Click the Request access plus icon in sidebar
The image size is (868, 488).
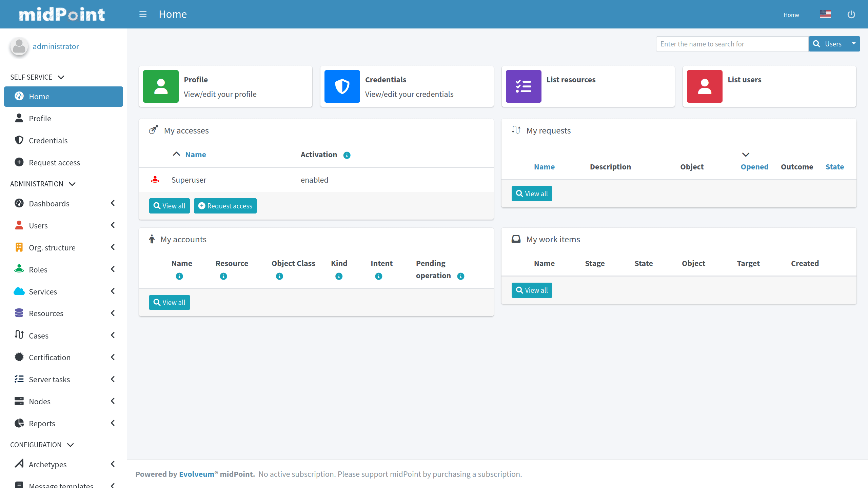tap(19, 162)
